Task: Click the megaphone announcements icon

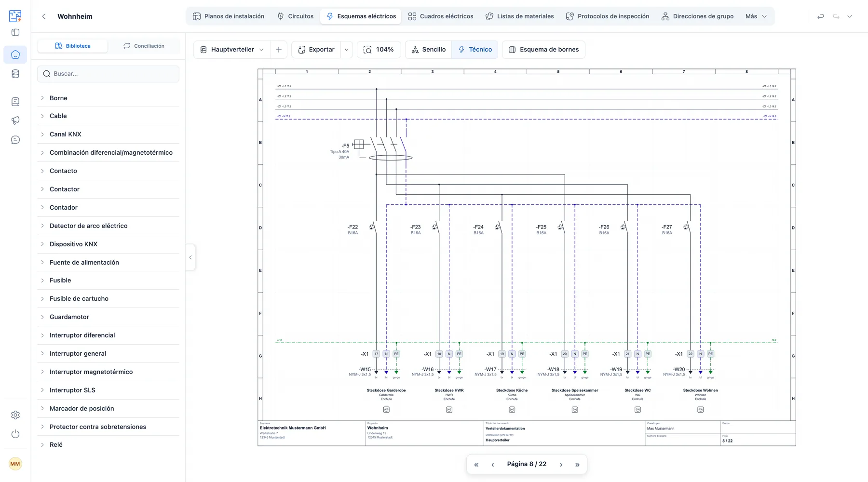Action: click(x=15, y=120)
